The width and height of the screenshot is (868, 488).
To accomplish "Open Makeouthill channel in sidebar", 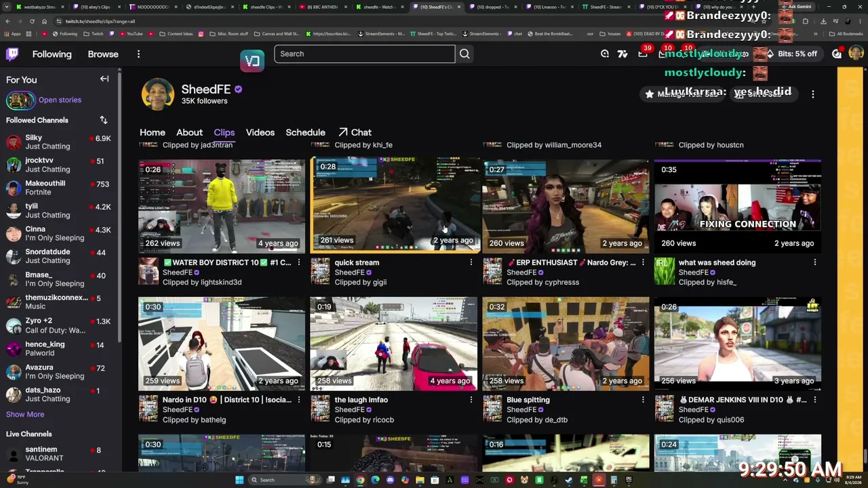I will tap(61, 188).
